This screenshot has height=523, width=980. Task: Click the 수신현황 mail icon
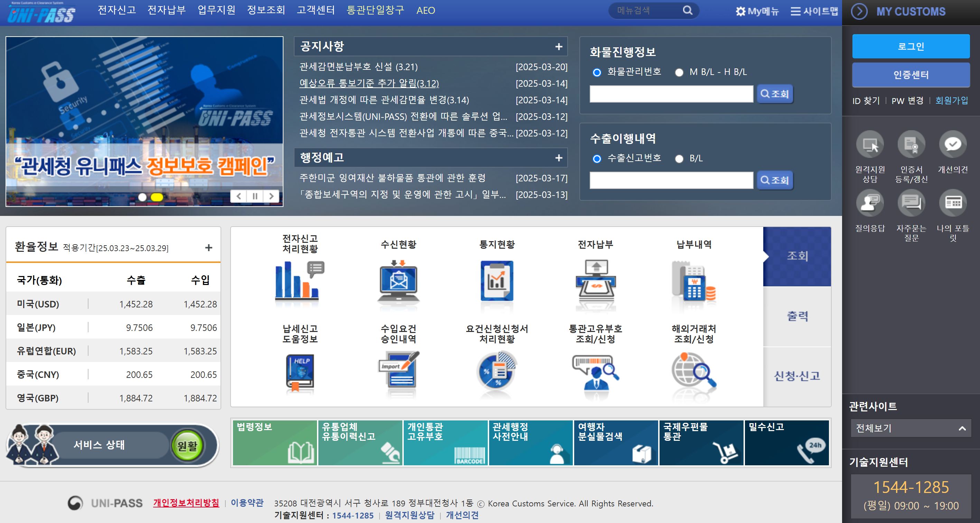[x=398, y=281]
